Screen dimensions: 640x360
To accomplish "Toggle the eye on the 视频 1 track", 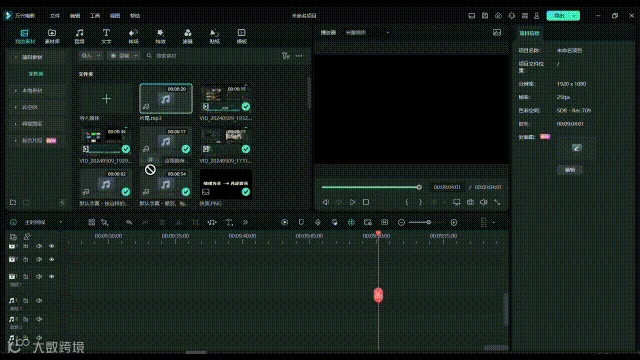I will [x=52, y=276].
